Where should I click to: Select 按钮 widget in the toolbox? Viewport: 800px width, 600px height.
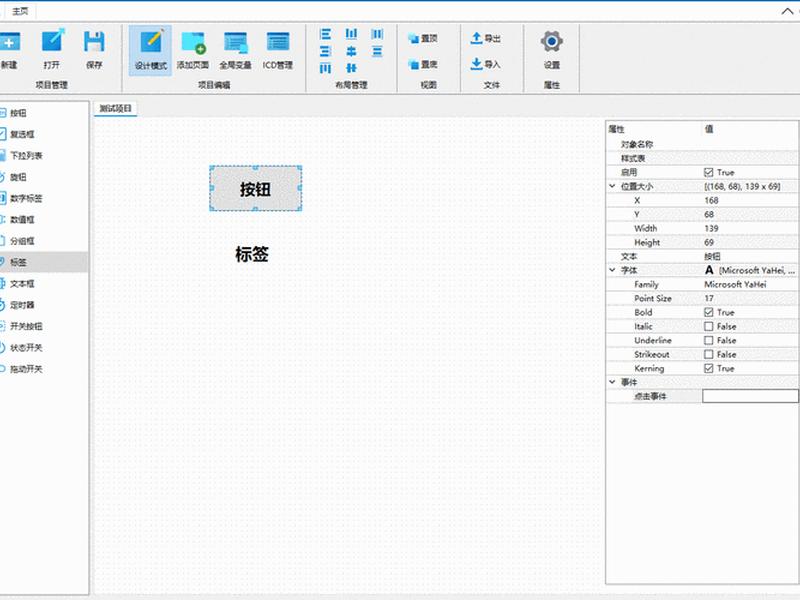click(x=44, y=113)
